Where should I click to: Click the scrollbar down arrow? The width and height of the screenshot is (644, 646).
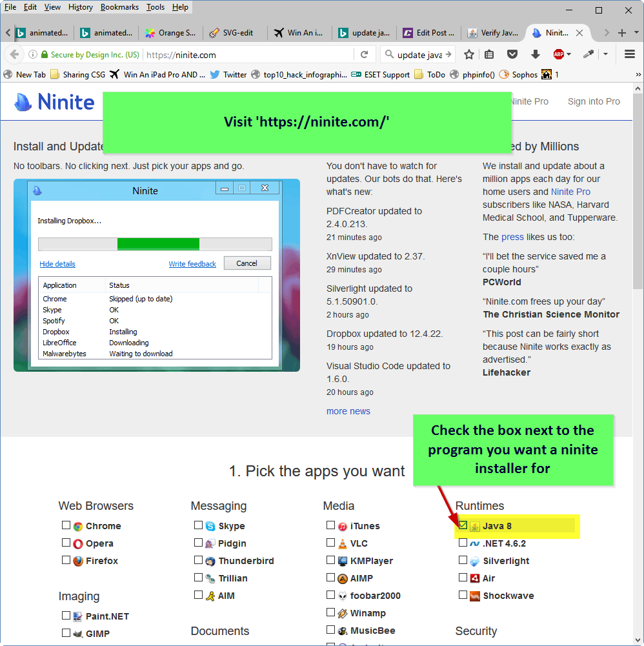(x=638, y=640)
